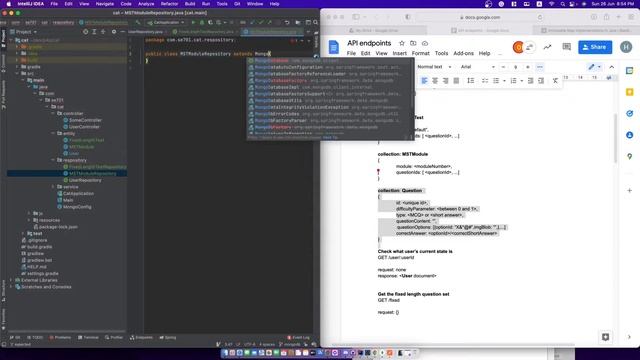Click the Wi-Fi icon in macOS menu bar

pyautogui.click(x=551, y=4)
